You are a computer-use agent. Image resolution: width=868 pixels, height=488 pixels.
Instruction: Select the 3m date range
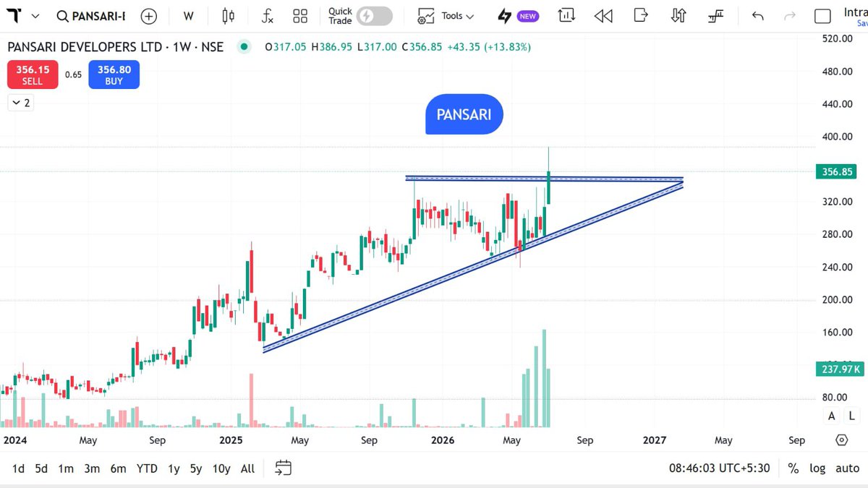92,468
